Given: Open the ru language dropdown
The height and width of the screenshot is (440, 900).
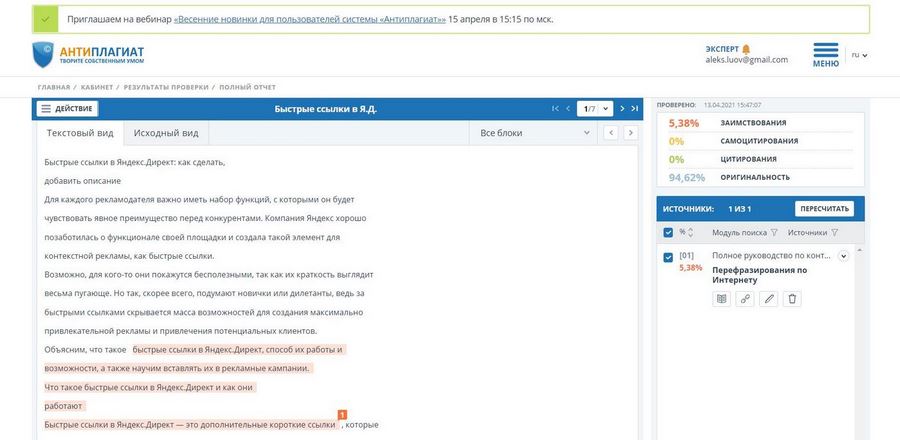Looking at the screenshot, I should (x=859, y=55).
